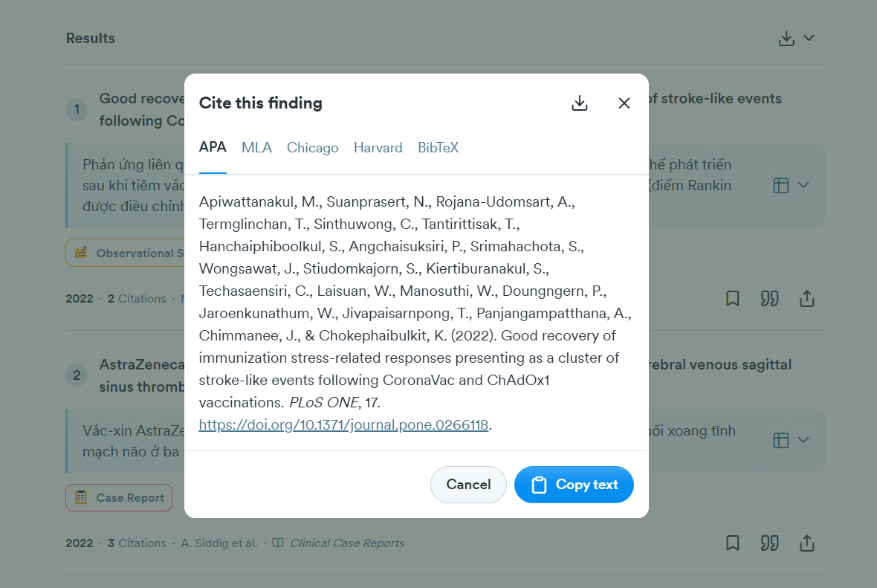
Task: Share the AstraZeneca result
Action: (807, 543)
